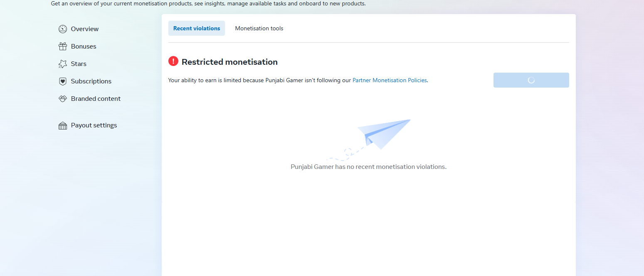644x276 pixels.
Task: Click the Stars icon in sidebar
Action: point(63,64)
